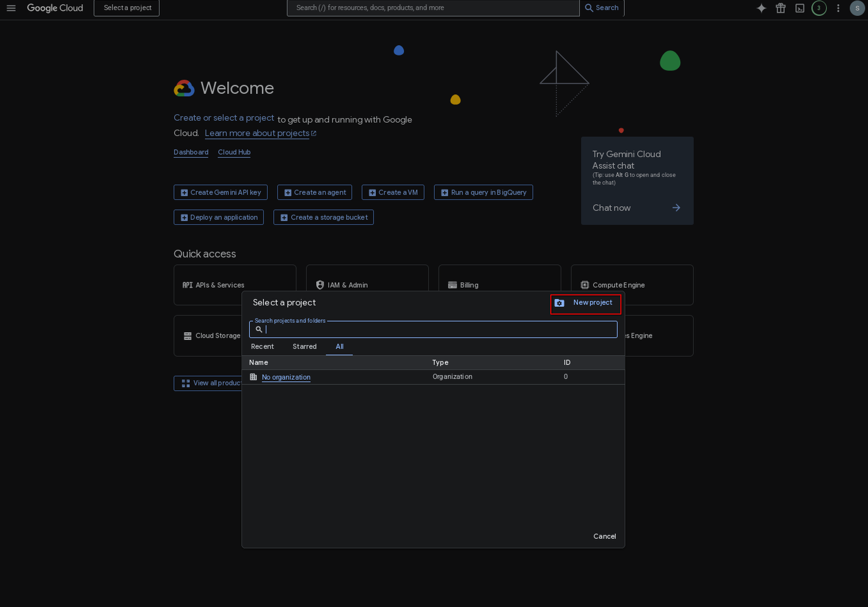Click the Google Cloud logo
The height and width of the screenshot is (607, 868).
coord(55,8)
